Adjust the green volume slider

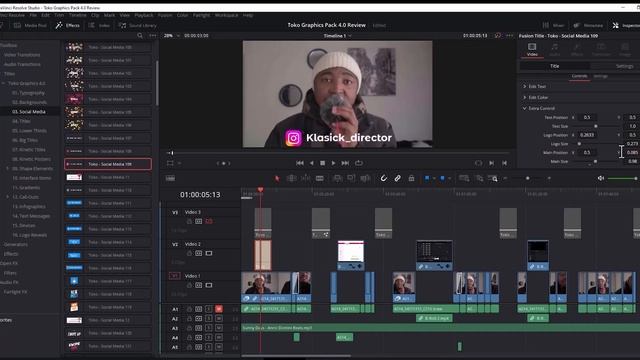pyautogui.click(x=622, y=178)
